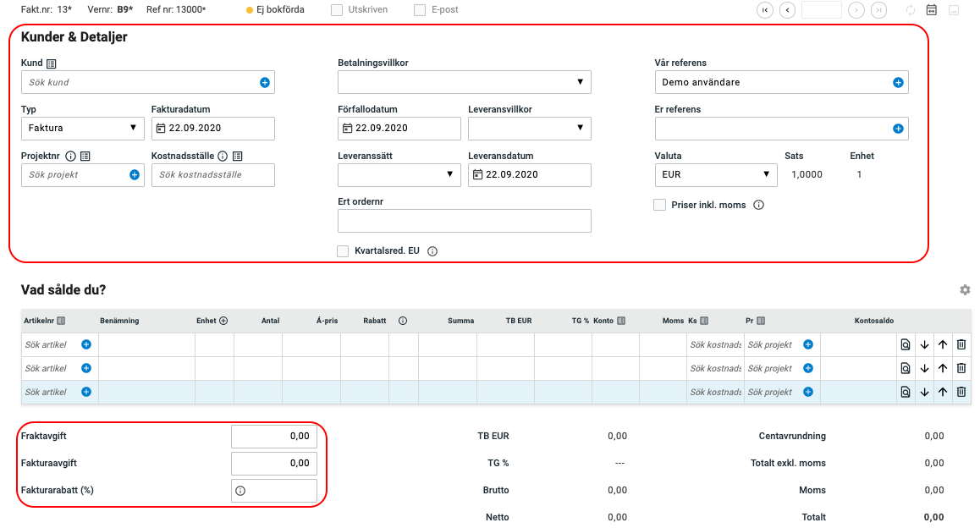Add new project via plus in Sök projekt field
The height and width of the screenshot is (528, 980).
pos(135,175)
